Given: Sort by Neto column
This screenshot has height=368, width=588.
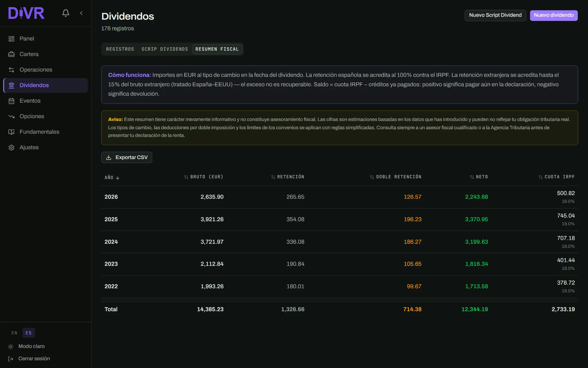Looking at the screenshot, I should click(479, 177).
